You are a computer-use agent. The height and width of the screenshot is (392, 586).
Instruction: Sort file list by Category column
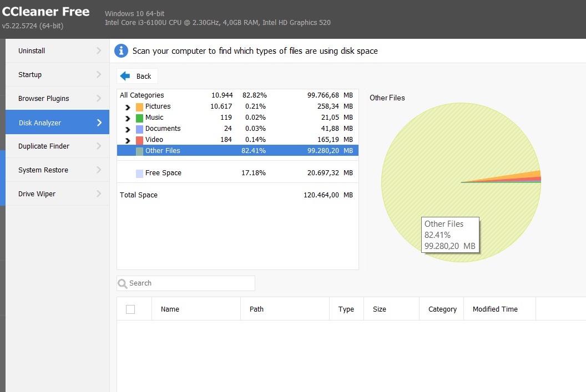(441, 309)
